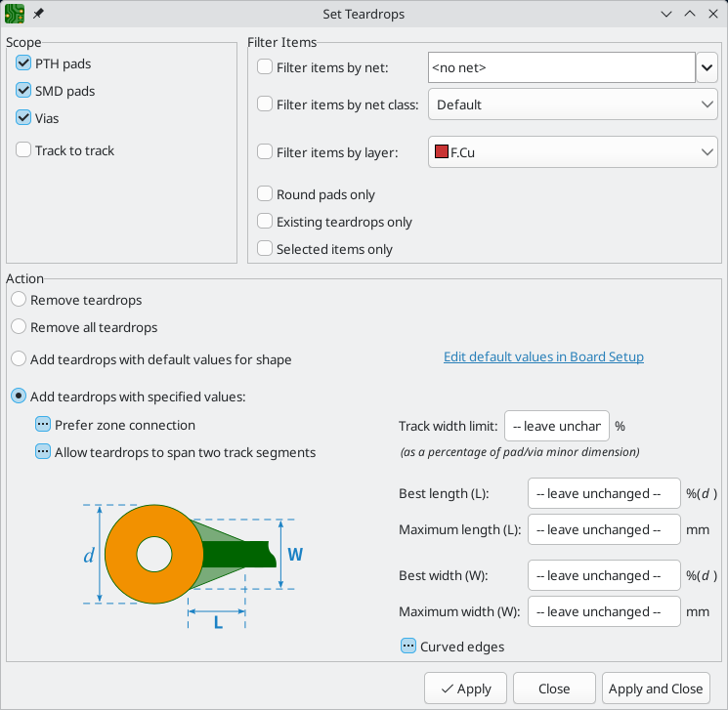
Task: Click the Best length (L) input field
Action: tap(603, 493)
